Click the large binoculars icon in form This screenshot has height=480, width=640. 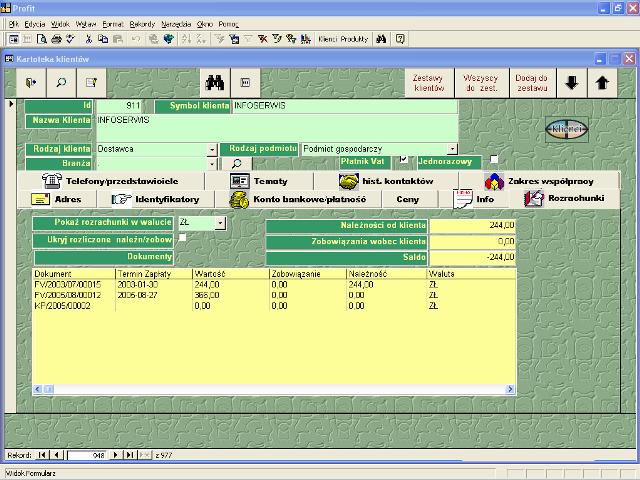pos(215,83)
